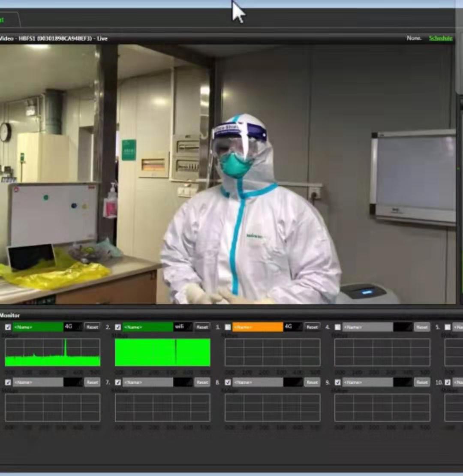Click the blank signal indicator on channel 4
Screen dimensions: 463x476
(x=403, y=327)
